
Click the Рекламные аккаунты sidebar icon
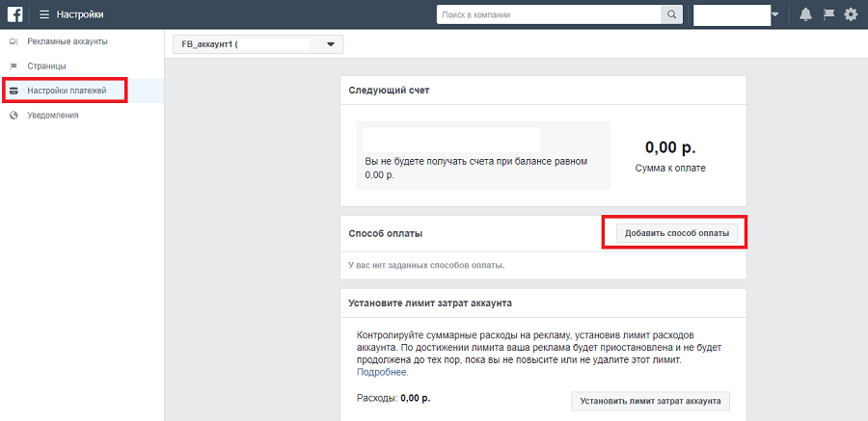(x=14, y=41)
